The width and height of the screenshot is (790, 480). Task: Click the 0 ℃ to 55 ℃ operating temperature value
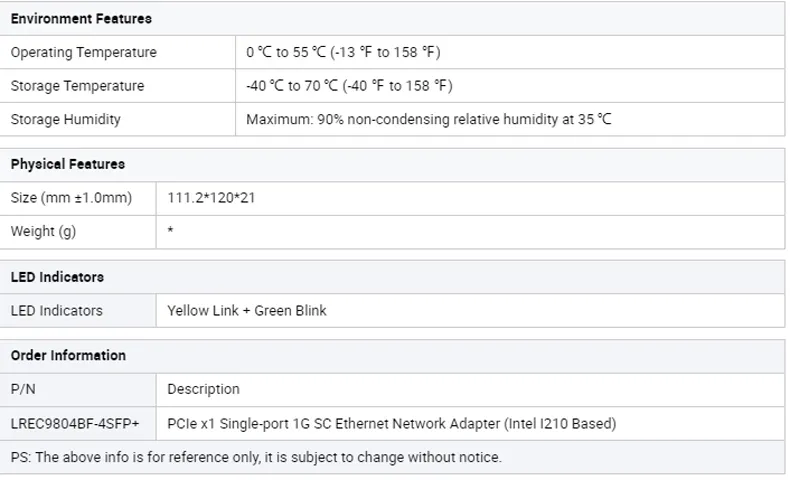pyautogui.click(x=343, y=52)
